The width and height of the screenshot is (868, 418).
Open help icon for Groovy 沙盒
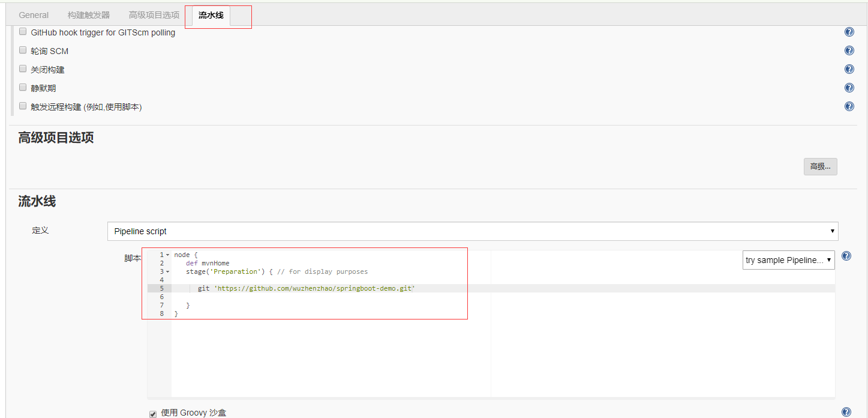(846, 412)
